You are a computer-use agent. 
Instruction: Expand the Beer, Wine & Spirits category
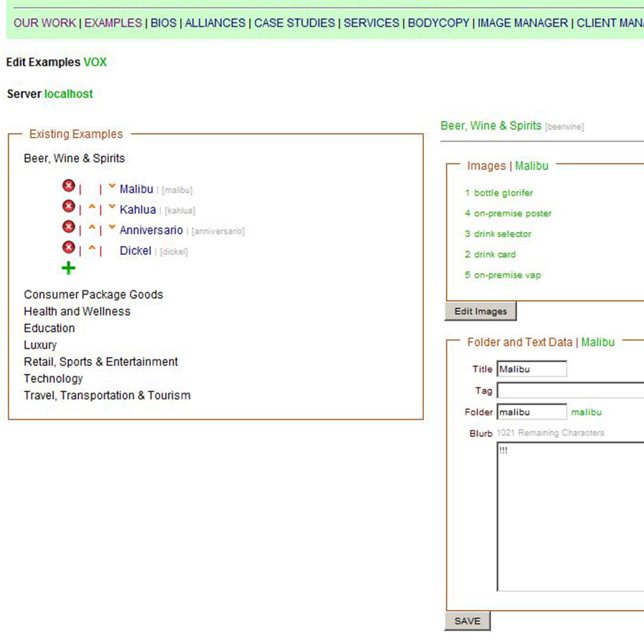(74, 158)
